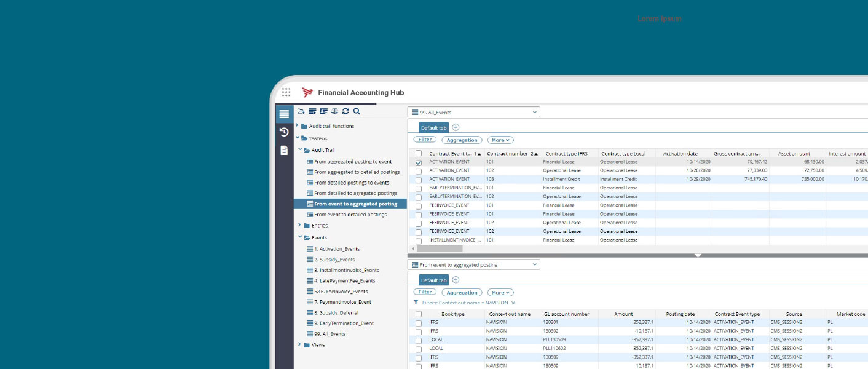Select the Default tab in the lower panel
This screenshot has width=868, height=369.
(x=433, y=279)
